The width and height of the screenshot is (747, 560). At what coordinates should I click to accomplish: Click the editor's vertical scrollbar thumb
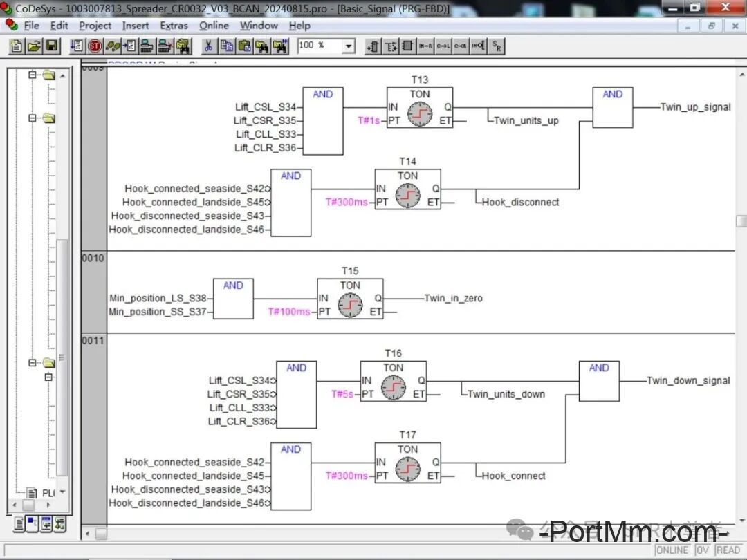741,221
